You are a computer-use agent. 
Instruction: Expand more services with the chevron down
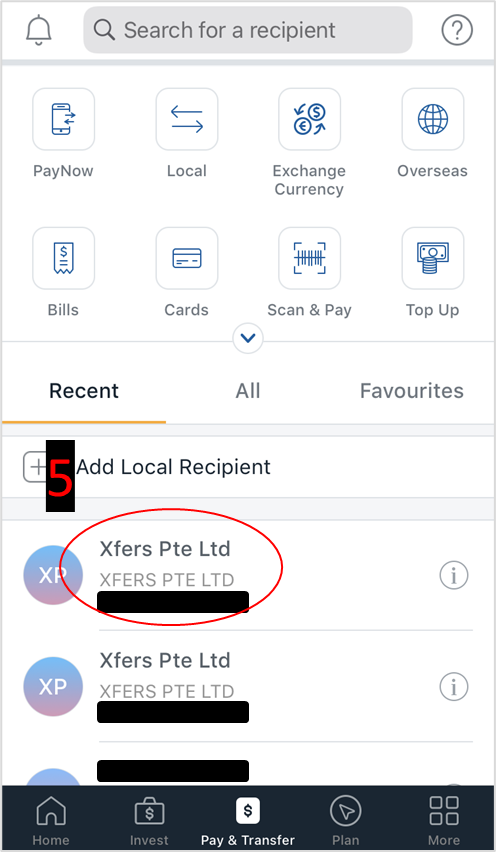(248, 338)
